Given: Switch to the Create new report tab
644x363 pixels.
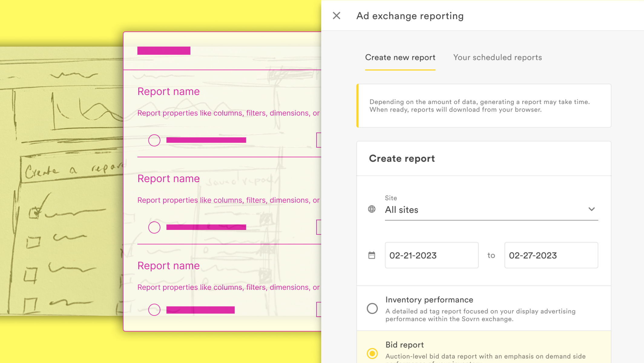Looking at the screenshot, I should click(400, 57).
